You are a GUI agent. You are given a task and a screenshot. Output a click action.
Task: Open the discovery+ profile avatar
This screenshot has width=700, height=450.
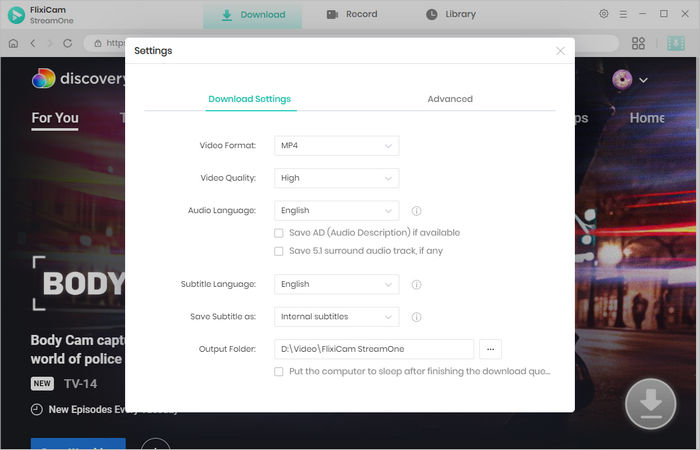[x=622, y=80]
